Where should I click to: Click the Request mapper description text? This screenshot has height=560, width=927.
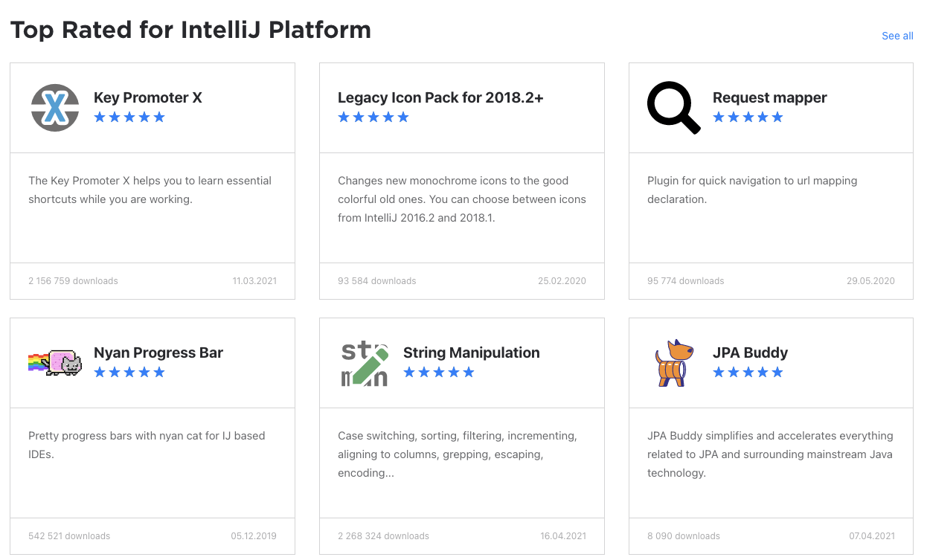752,190
